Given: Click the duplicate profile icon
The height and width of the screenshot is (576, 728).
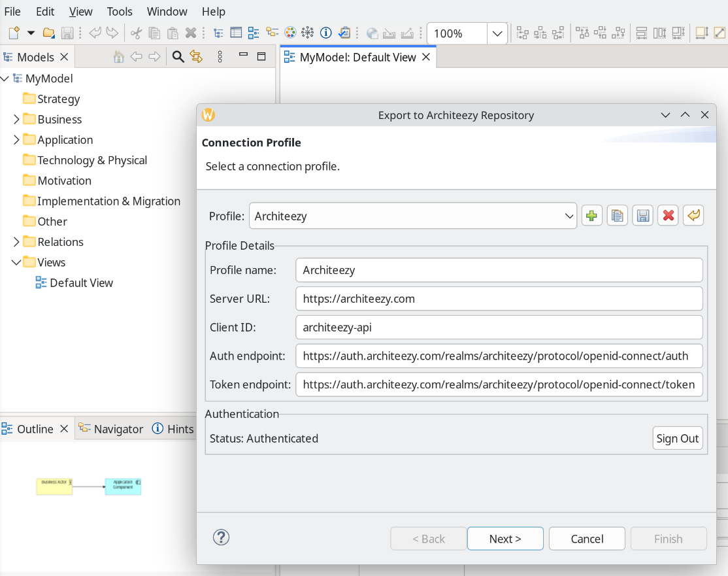Looking at the screenshot, I should coord(617,216).
